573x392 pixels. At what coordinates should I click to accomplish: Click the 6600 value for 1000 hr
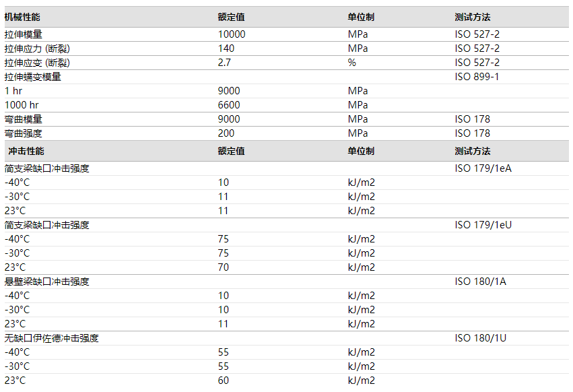229,105
